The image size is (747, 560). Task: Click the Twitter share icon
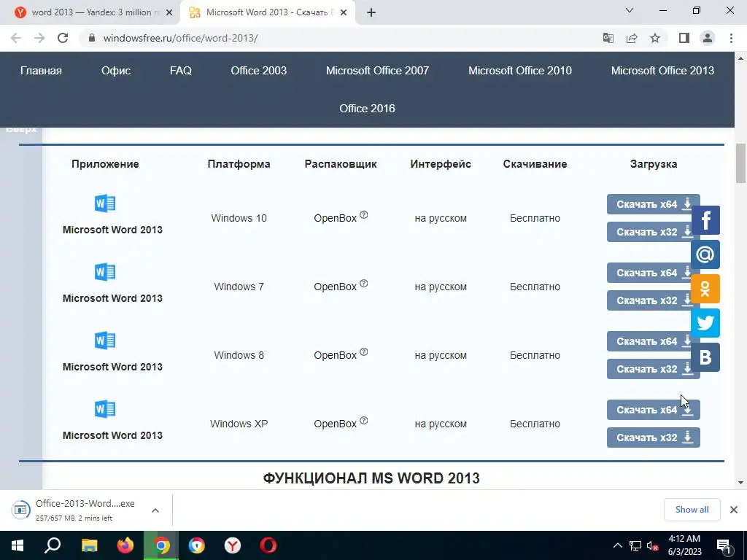(x=705, y=323)
